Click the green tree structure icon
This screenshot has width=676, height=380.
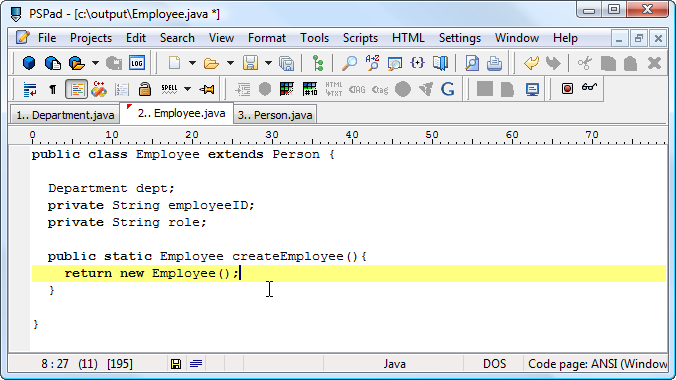pos(318,63)
